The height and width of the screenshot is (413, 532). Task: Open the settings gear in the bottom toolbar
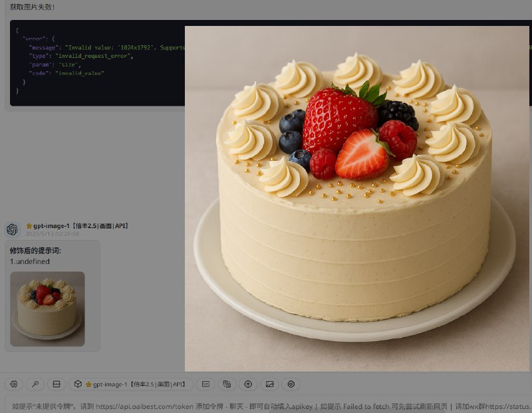coord(14,384)
